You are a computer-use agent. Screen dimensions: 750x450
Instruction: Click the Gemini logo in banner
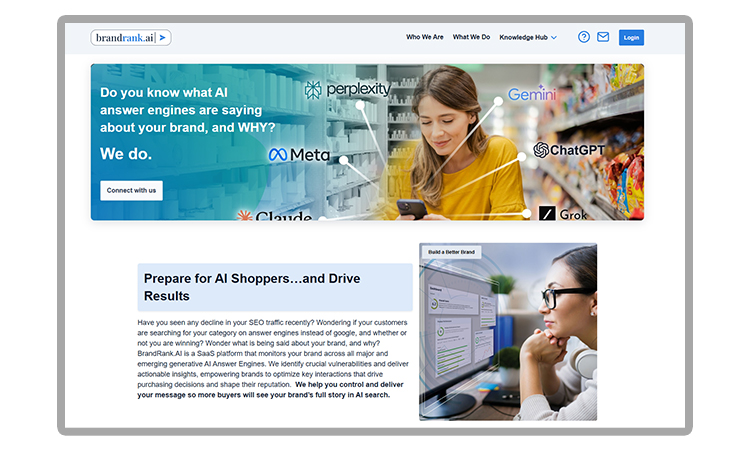point(532,94)
